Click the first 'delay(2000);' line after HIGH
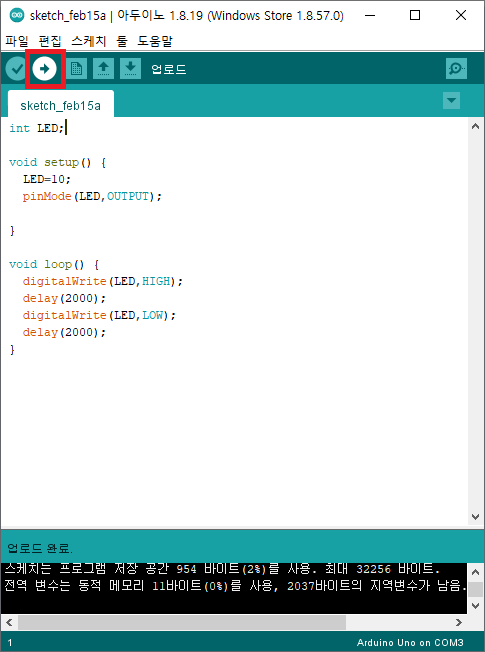This screenshot has height=652, width=485. (64, 299)
